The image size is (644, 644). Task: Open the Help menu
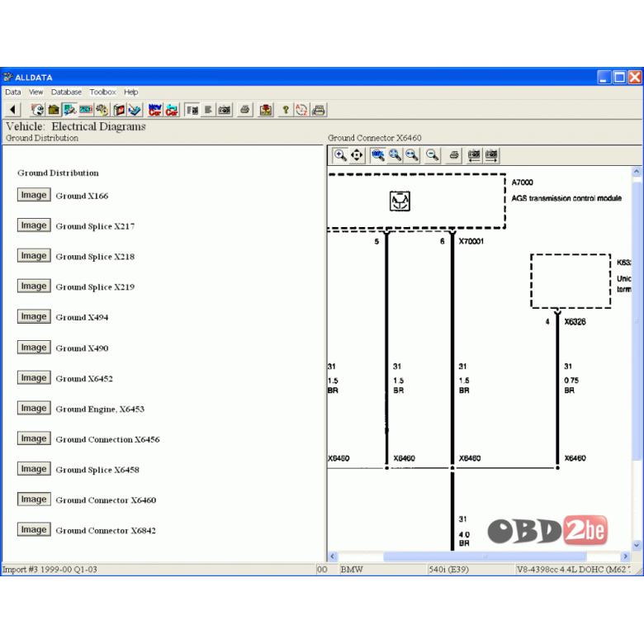[131, 92]
